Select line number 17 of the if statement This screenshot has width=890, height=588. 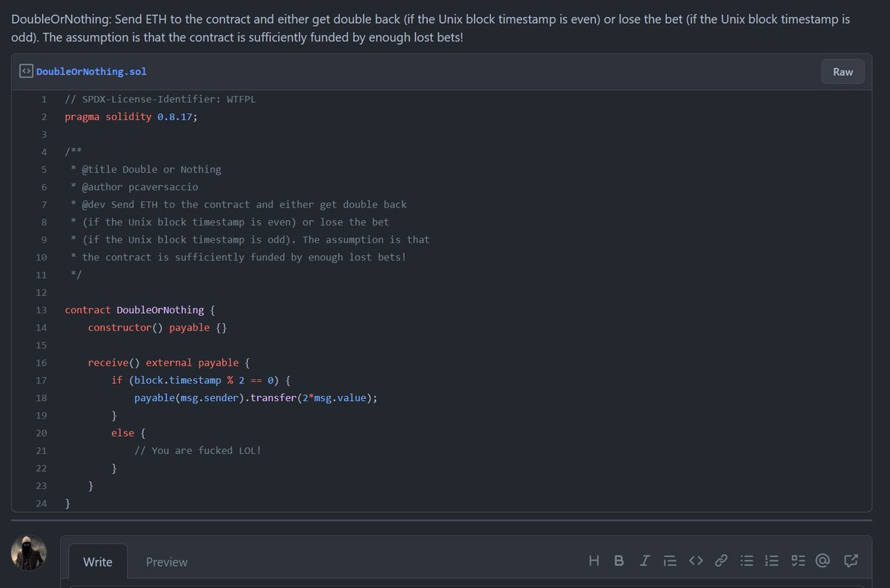point(42,380)
